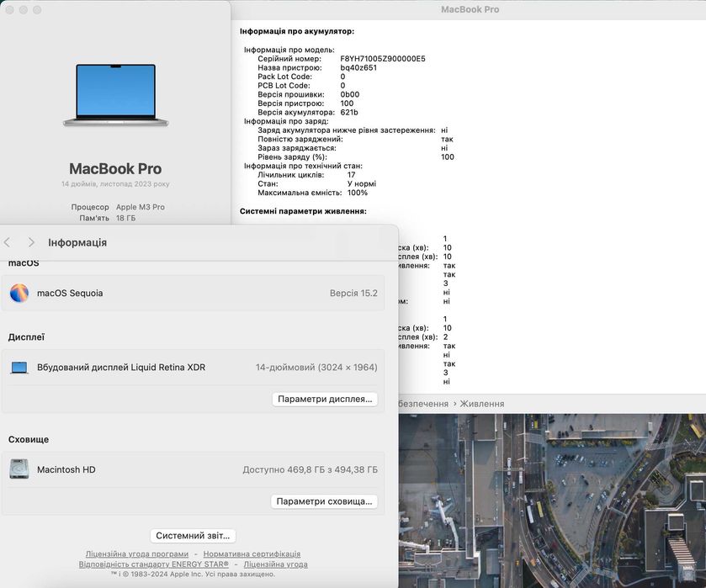Click Версія 15.2 text
The height and width of the screenshot is (588, 706).
[x=353, y=293]
